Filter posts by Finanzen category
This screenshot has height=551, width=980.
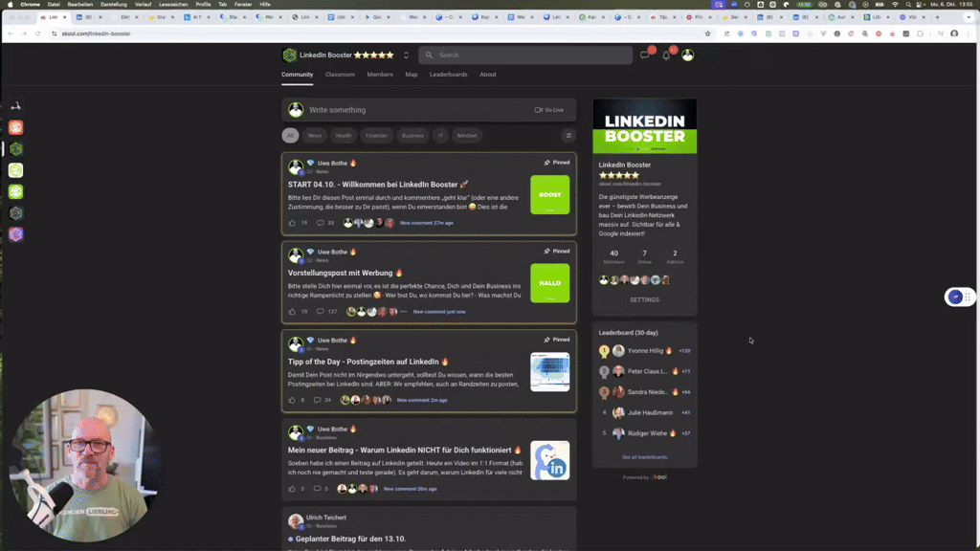(x=377, y=136)
